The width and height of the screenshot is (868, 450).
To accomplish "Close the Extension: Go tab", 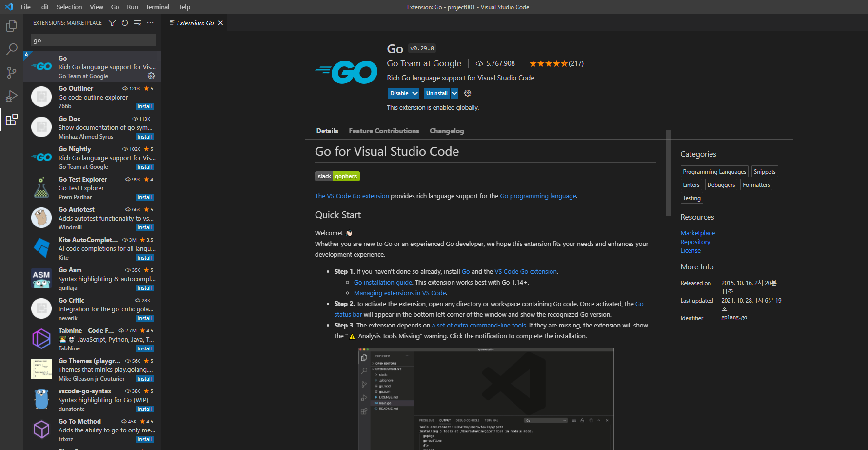I will point(220,23).
